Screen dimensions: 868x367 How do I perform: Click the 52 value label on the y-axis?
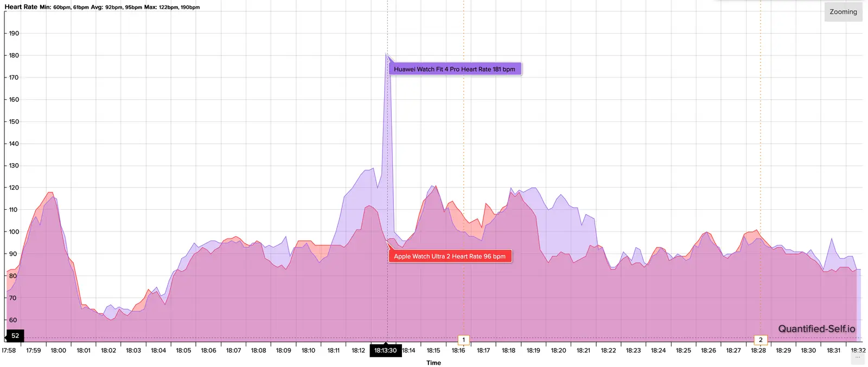pyautogui.click(x=15, y=336)
